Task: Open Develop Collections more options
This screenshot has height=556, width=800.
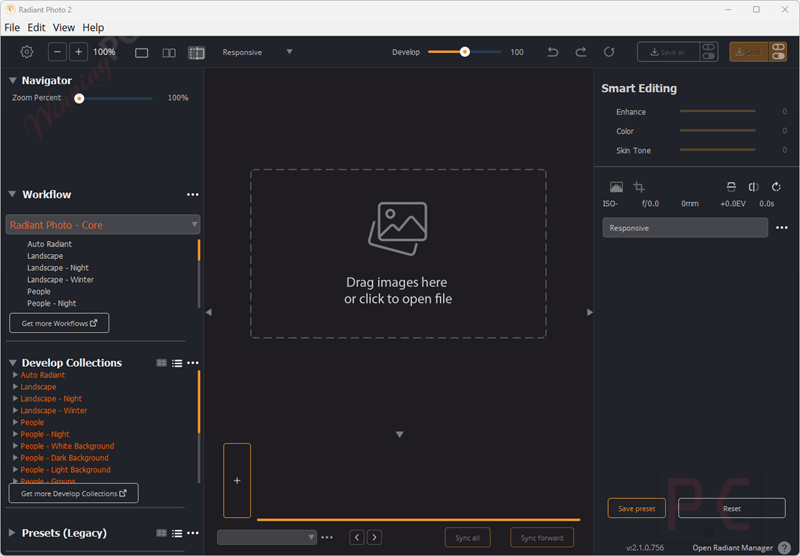Action: pos(192,363)
